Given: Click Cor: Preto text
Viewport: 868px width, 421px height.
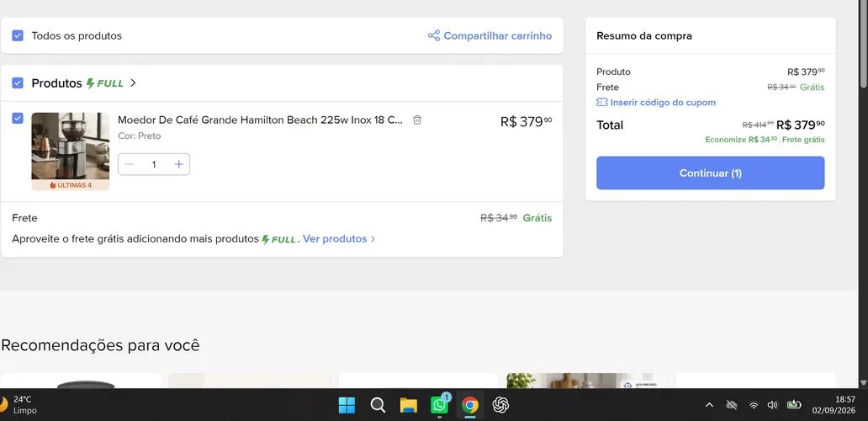Looking at the screenshot, I should (140, 136).
